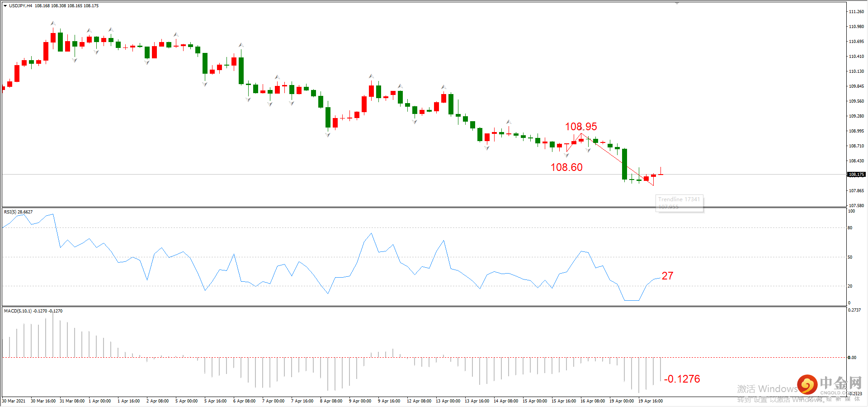Screen dimensions: 868x407
Task: Click the RSI scale value 50
Action: [850, 257]
